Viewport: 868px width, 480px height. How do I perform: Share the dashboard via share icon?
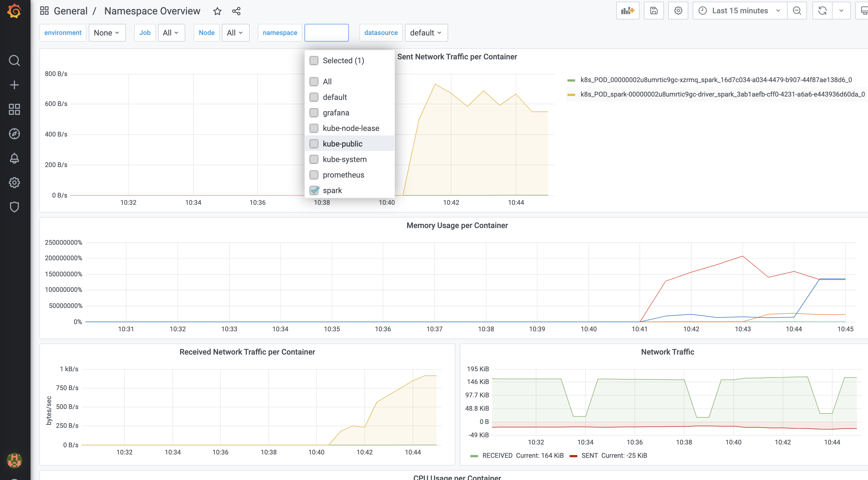tap(236, 11)
